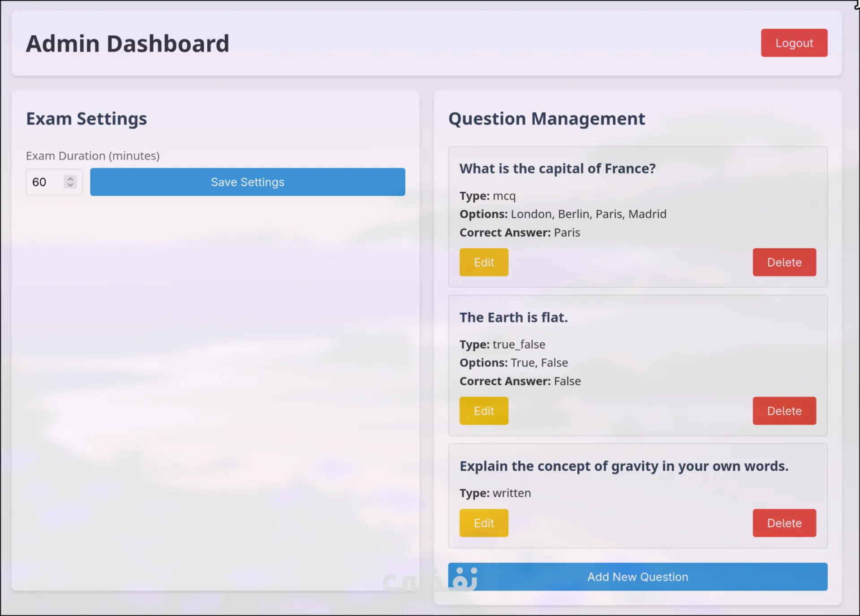This screenshot has height=616, width=860.
Task: Click the Question Management heading
Action: (x=546, y=119)
